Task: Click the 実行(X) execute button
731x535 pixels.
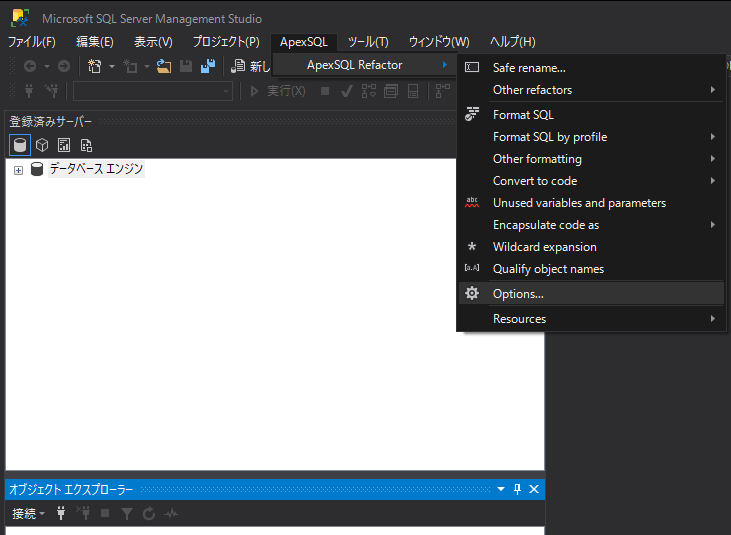Action: pos(278,91)
